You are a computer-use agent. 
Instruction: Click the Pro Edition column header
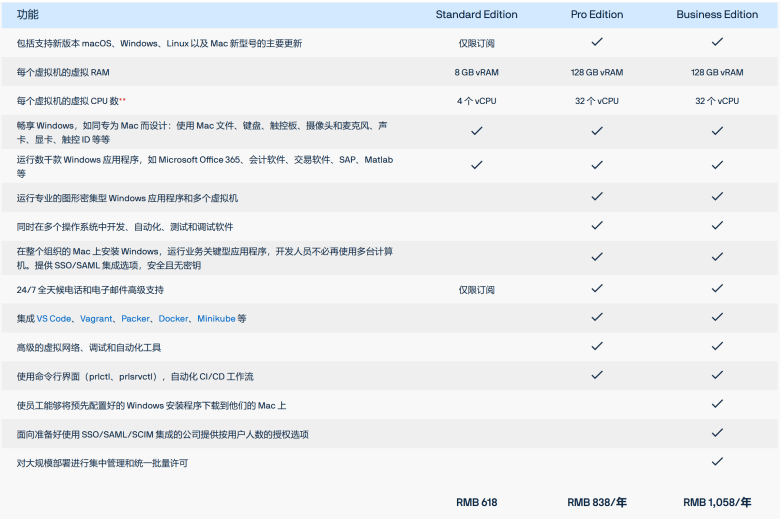point(597,14)
